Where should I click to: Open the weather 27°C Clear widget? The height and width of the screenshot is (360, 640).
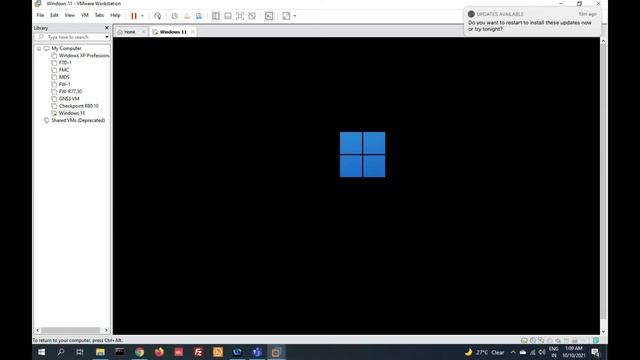[x=484, y=352]
